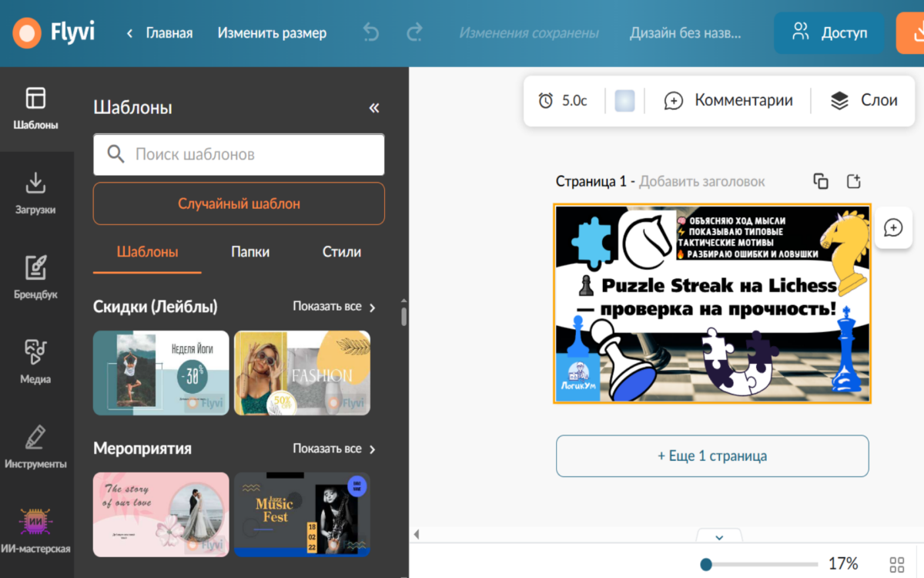Click the Скидки (Лейблы) heading
The height and width of the screenshot is (578, 924).
coord(156,307)
